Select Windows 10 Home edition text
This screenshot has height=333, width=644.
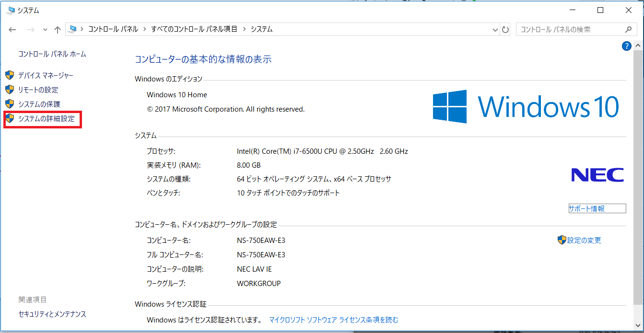(177, 95)
